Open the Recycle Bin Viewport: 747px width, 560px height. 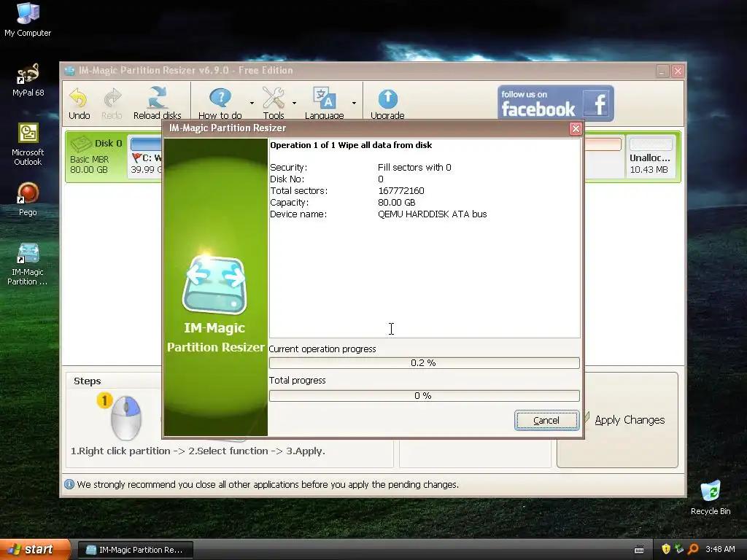pos(711,497)
